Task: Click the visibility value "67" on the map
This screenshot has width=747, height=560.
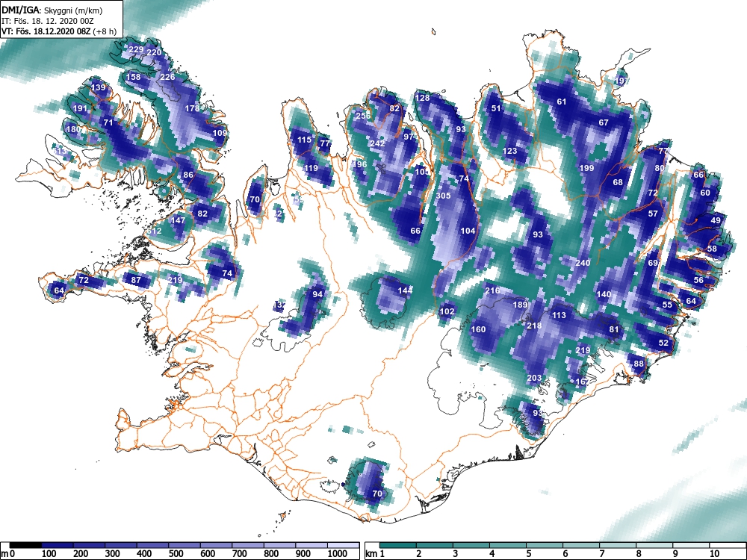Action: 604,122
